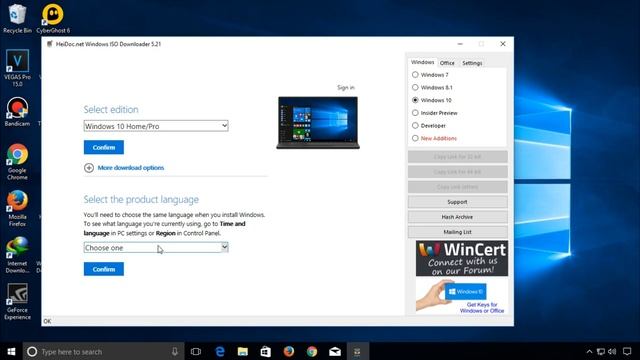
Task: Click the Get Keys for Windows or Office ad
Action: click(x=462, y=296)
